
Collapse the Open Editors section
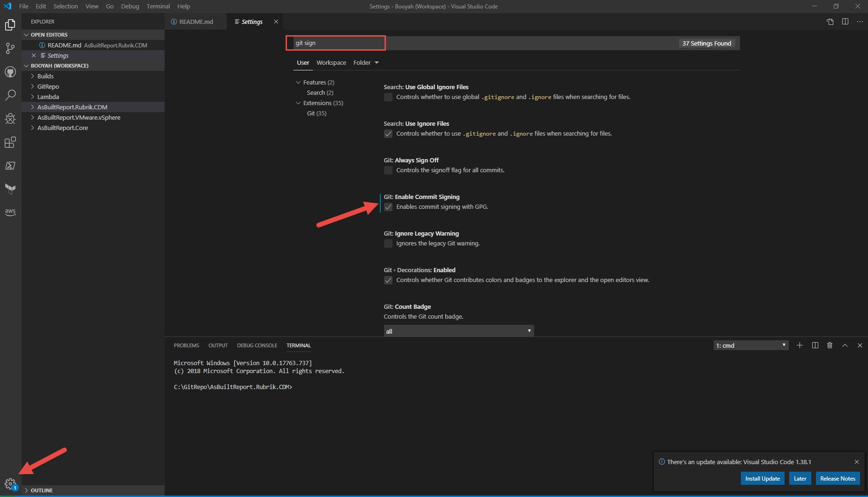[x=93, y=35]
